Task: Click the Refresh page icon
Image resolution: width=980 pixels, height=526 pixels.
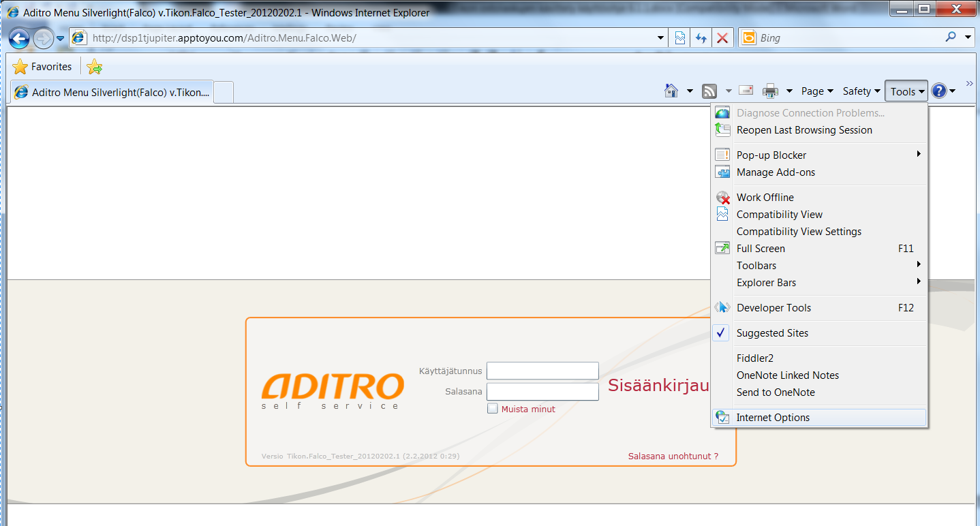Action: pos(701,38)
